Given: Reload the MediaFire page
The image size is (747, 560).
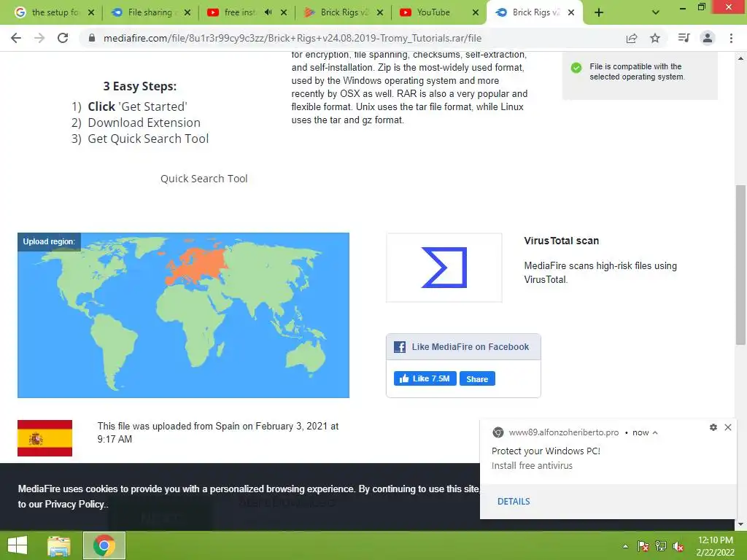Looking at the screenshot, I should [63, 38].
